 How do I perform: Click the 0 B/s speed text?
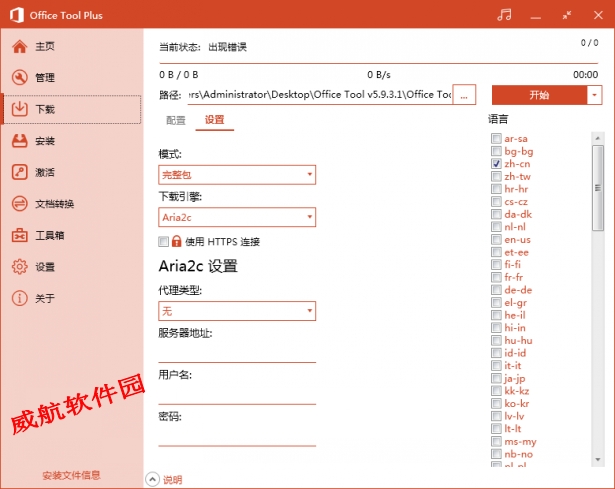tap(378, 75)
